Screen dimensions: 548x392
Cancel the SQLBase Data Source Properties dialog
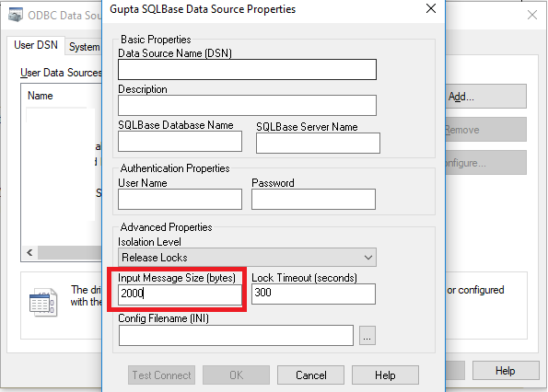[x=310, y=375]
